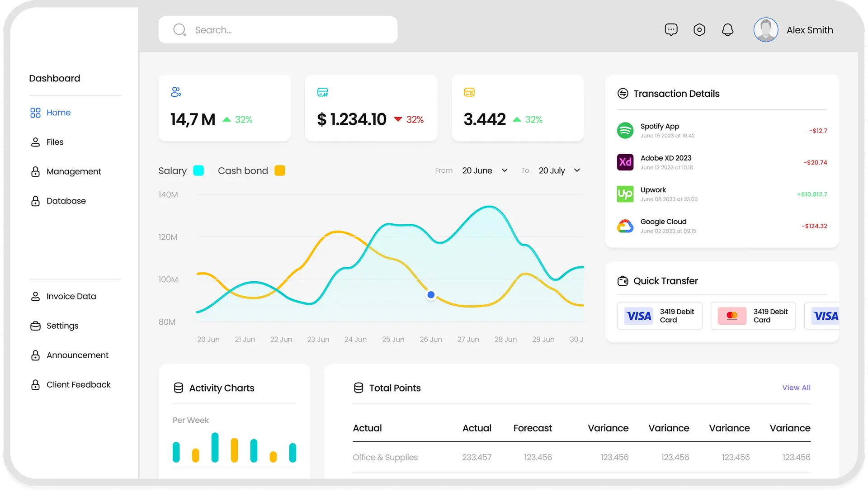Click the blue data point on the chart
The image size is (868, 492).
point(431,295)
